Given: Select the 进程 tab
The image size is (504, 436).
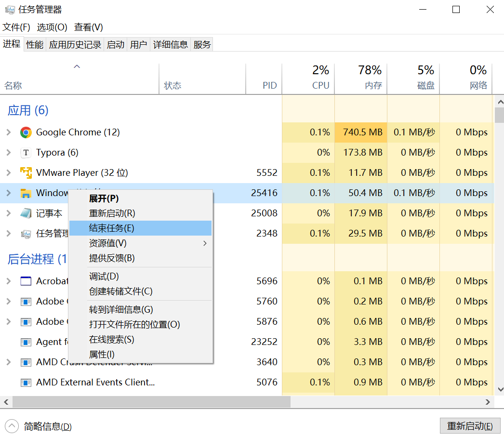Looking at the screenshot, I should (x=12, y=44).
